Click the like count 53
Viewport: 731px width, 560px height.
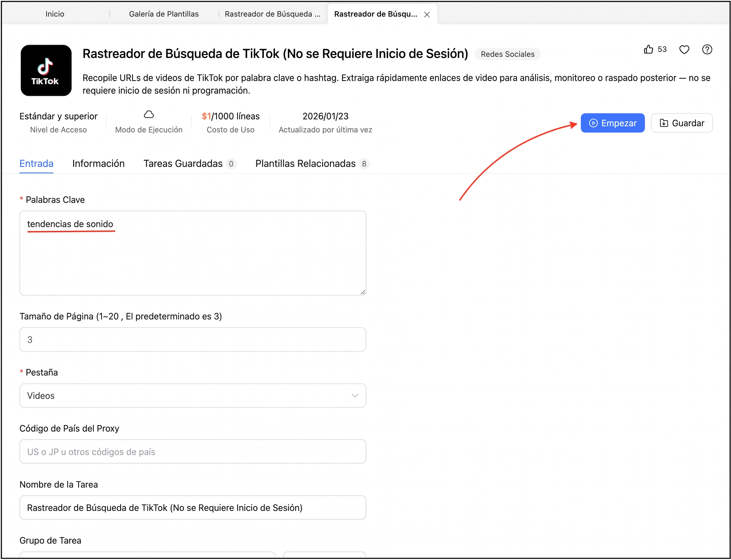[662, 49]
